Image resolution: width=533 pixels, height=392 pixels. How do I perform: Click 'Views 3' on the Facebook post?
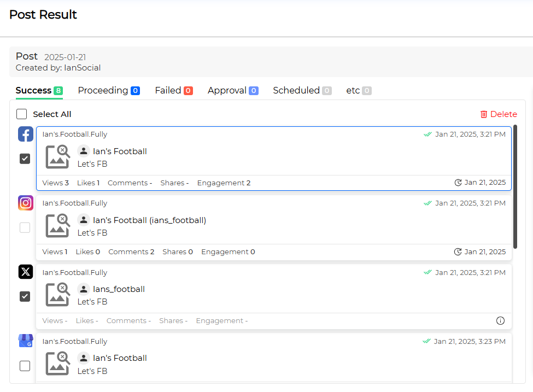coord(55,183)
